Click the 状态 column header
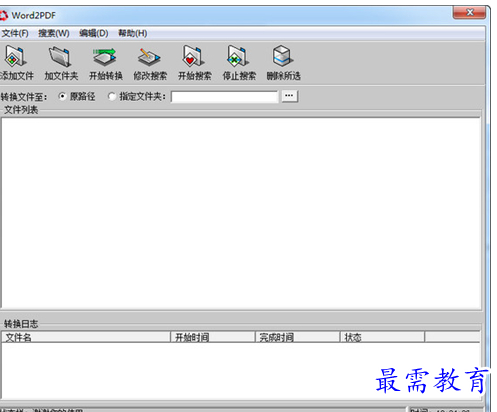The height and width of the screenshot is (412, 497). 382,337
